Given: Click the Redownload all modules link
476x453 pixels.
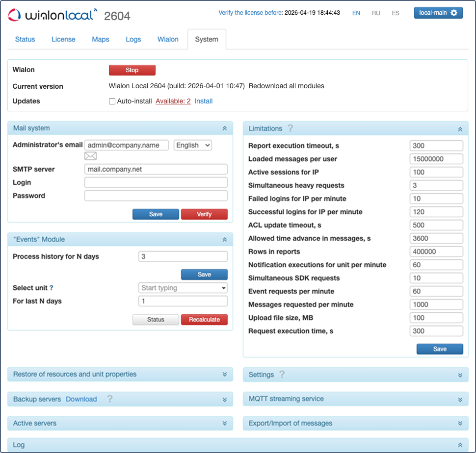Looking at the screenshot, I should [286, 86].
